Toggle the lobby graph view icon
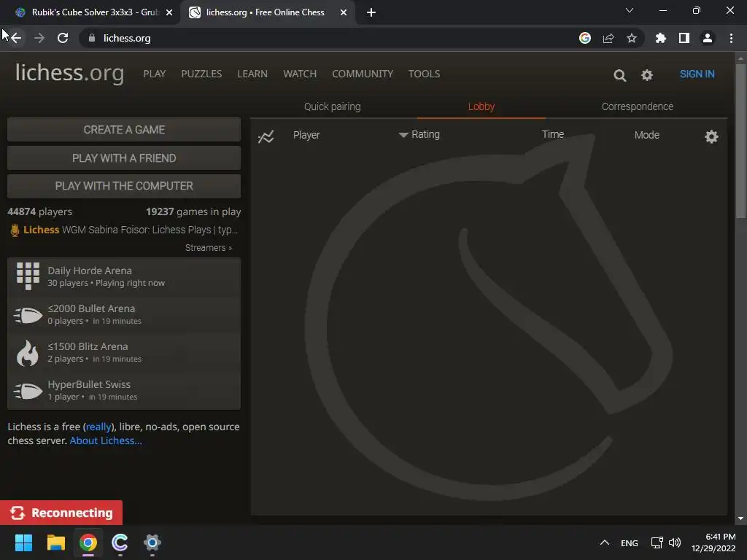 click(x=266, y=136)
